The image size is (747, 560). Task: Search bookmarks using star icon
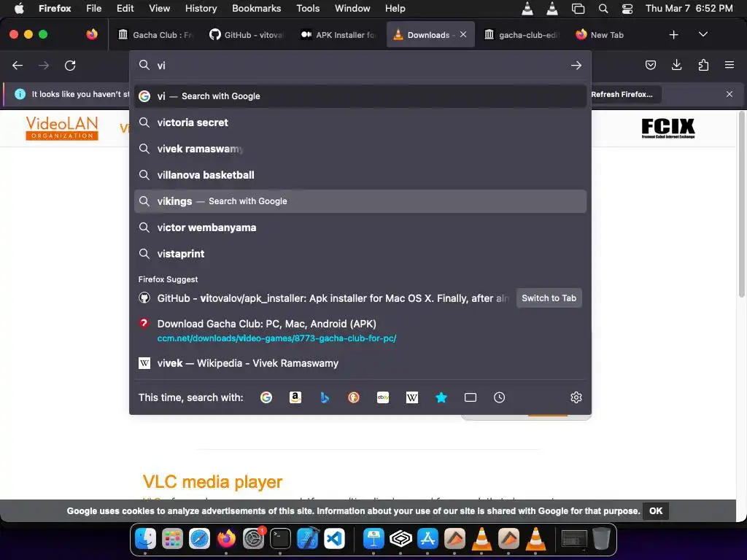point(441,397)
